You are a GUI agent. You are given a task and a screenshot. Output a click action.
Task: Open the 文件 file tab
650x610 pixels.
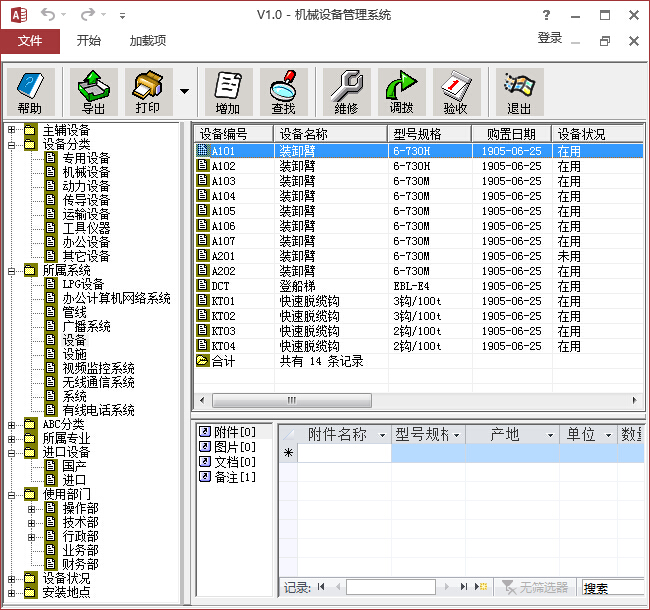[x=30, y=41]
